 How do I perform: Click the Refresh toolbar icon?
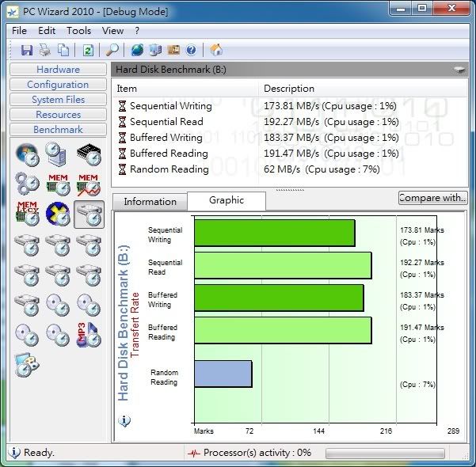(x=88, y=50)
